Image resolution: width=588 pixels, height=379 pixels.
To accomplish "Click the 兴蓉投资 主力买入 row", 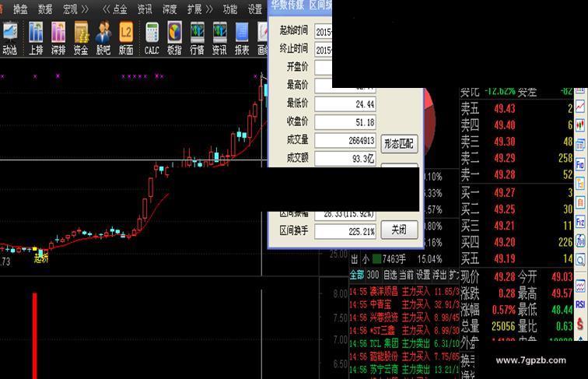I will click(x=404, y=318).
